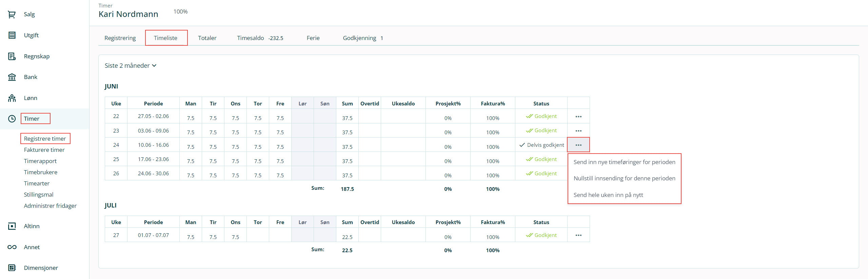868x279 pixels.
Task: Click the Dimensjoner sidebar icon
Action: (x=12, y=268)
